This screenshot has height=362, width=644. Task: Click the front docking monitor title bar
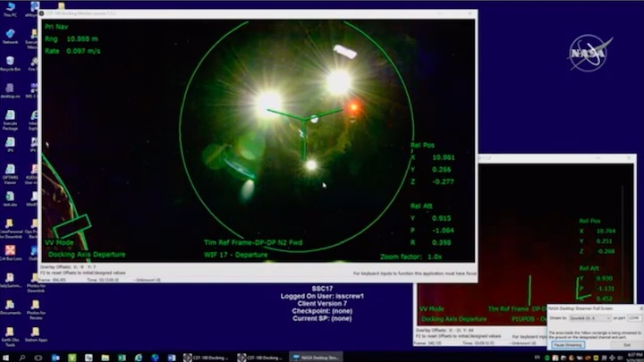tap(258, 13)
